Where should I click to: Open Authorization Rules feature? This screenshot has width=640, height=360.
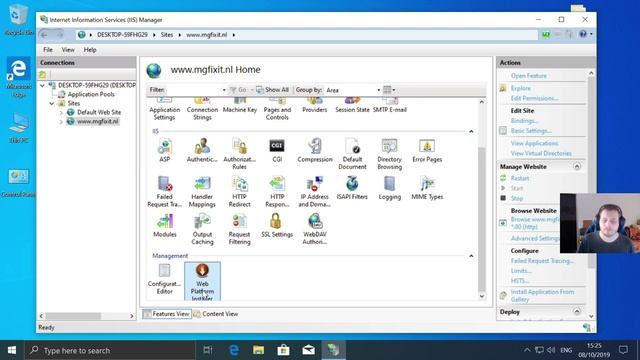(240, 154)
